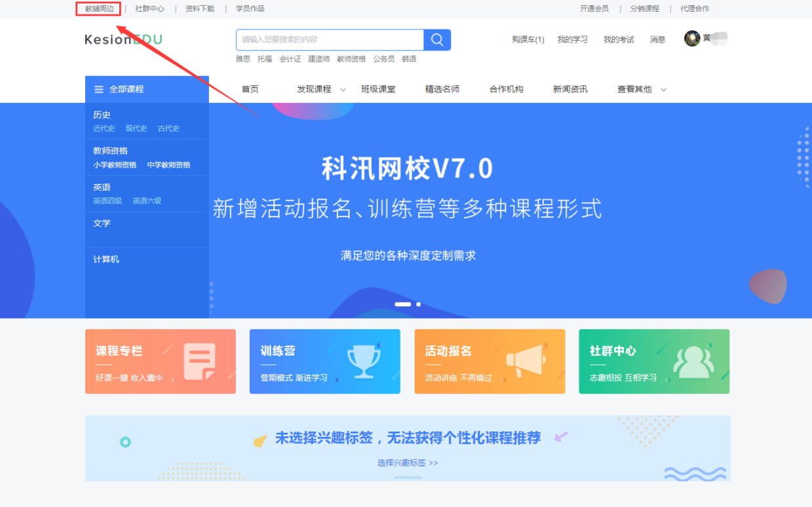The width and height of the screenshot is (812, 507).
Task: Go to 班级课堂 navigation tab
Action: (378, 89)
